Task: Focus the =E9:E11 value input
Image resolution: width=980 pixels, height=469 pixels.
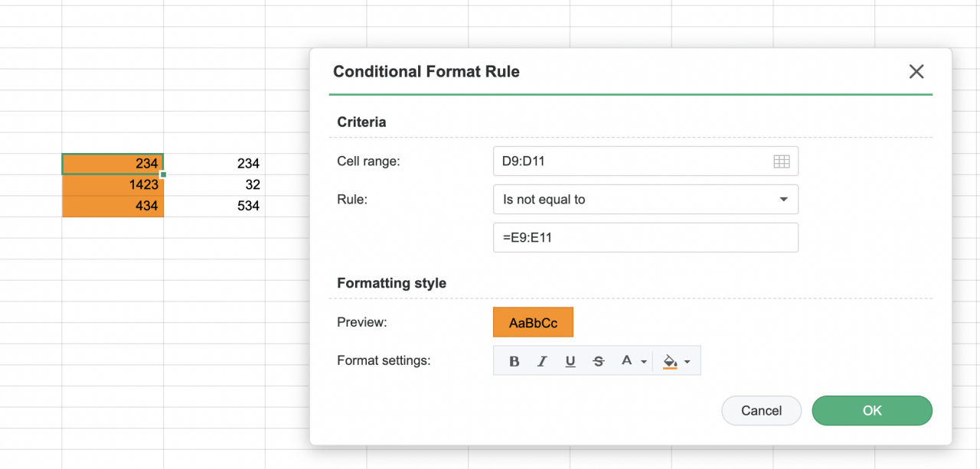Action: click(x=645, y=237)
